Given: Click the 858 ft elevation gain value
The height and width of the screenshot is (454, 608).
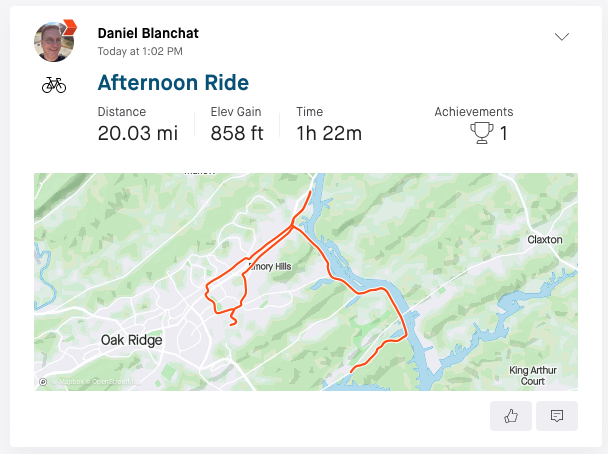Looking at the screenshot, I should click(237, 133).
